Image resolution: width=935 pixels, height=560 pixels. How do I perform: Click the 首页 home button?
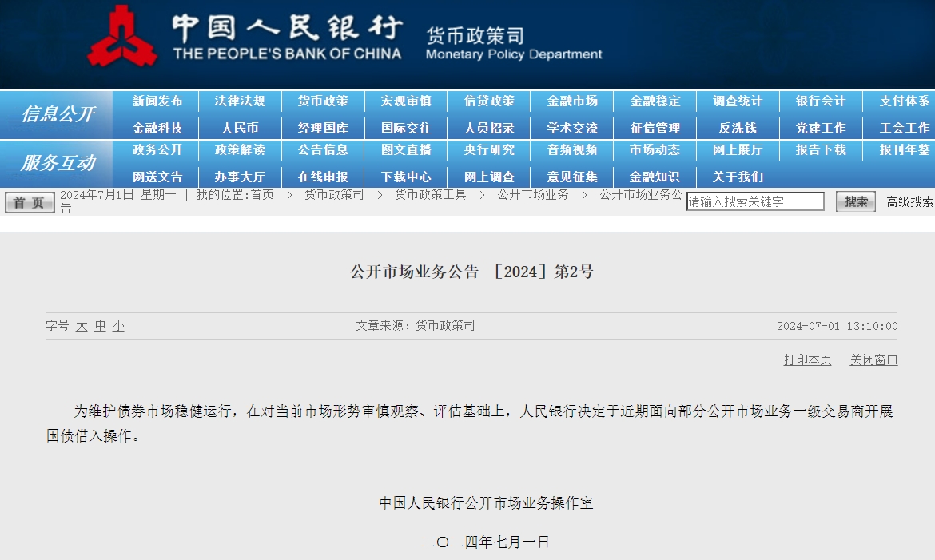(30, 203)
